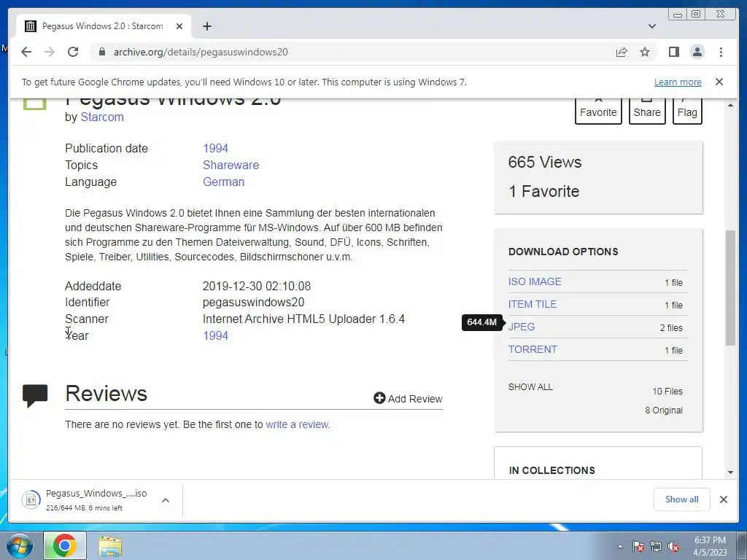Click the write a review link

click(x=298, y=424)
